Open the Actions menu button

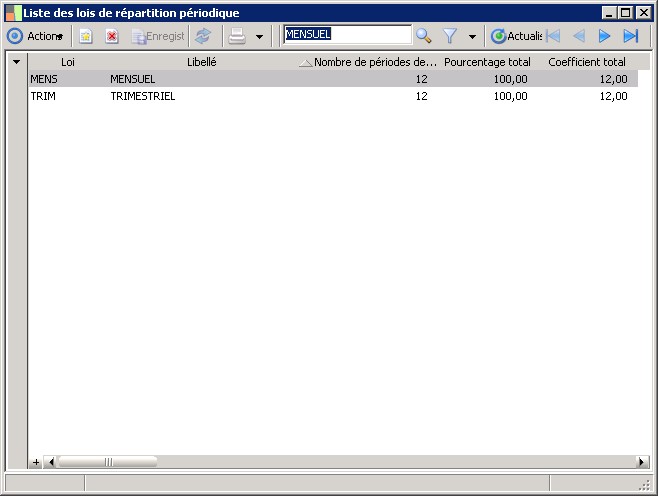point(35,36)
